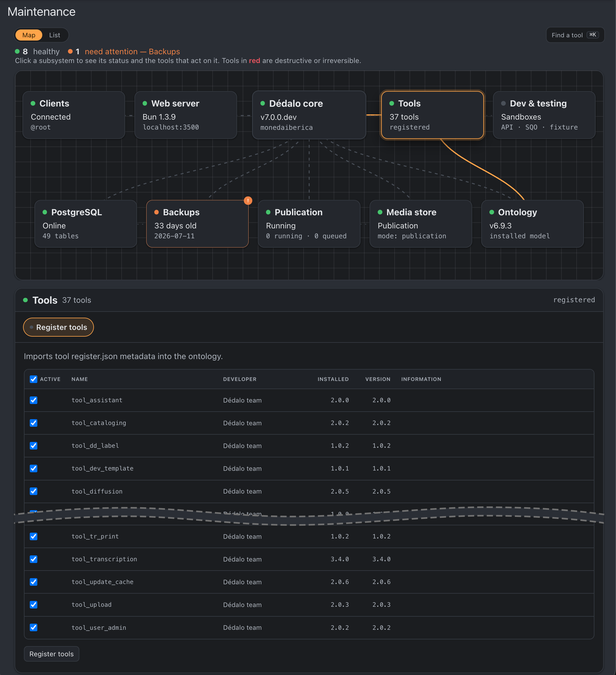Click the NAME column header
This screenshot has height=675, width=616.
(80, 379)
